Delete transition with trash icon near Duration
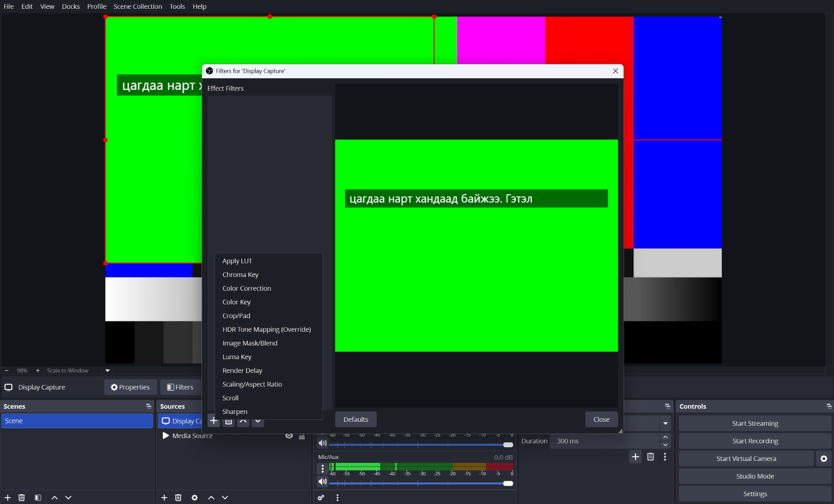This screenshot has height=504, width=834. point(650,457)
